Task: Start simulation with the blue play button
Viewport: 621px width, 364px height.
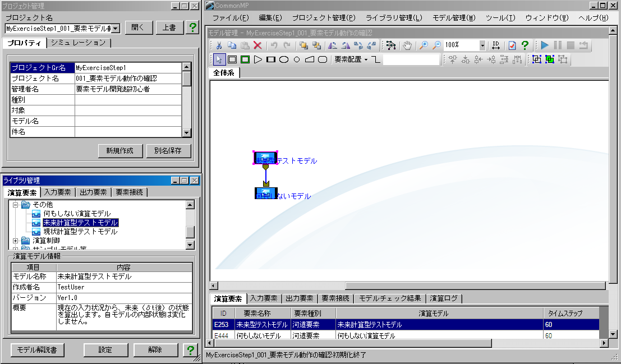Action: point(545,45)
